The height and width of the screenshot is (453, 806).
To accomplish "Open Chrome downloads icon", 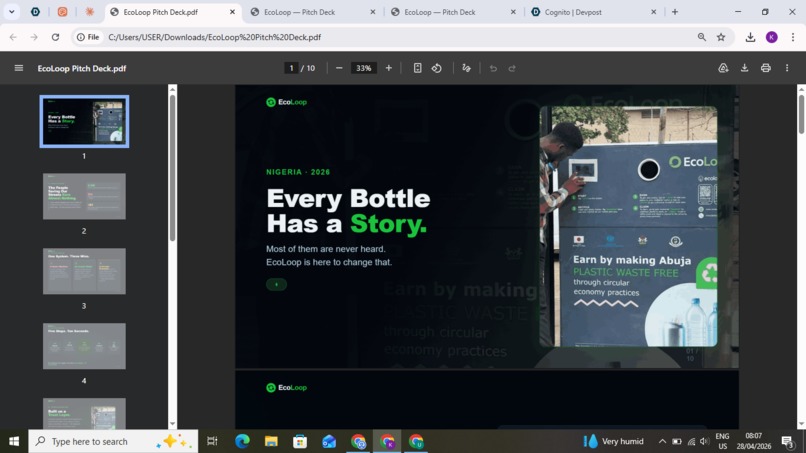I will click(750, 37).
